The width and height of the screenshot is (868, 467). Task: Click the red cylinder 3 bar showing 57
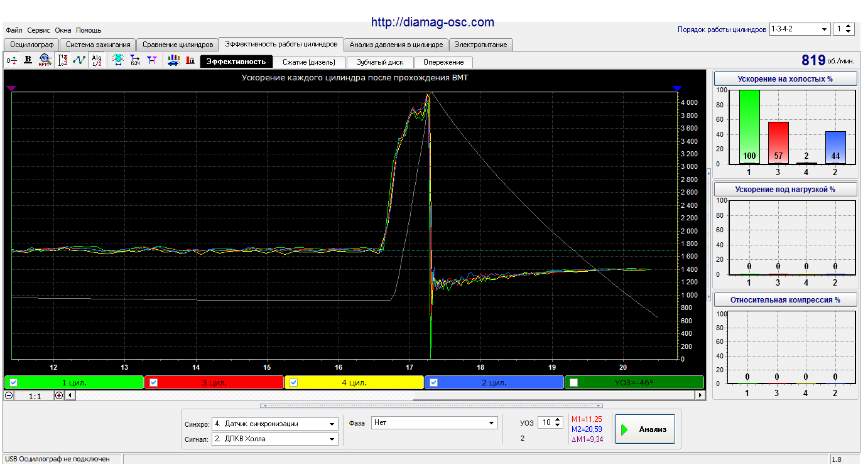pos(778,142)
